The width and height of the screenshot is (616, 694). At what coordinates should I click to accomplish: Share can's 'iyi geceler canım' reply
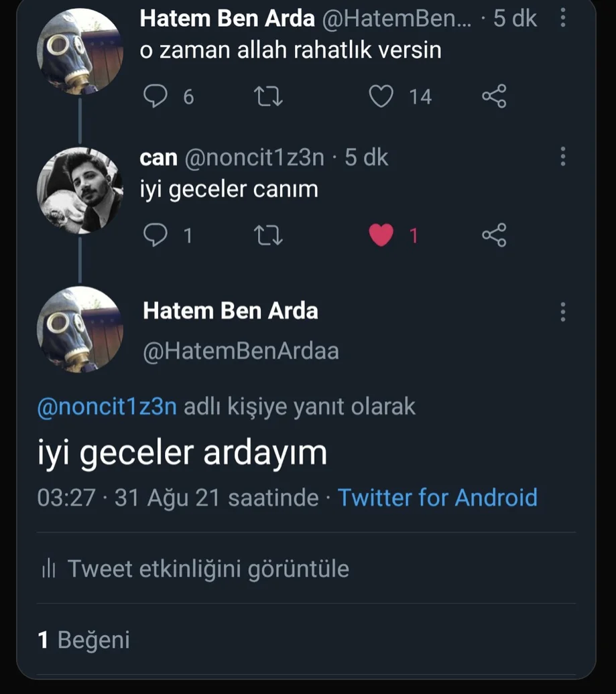tap(494, 236)
